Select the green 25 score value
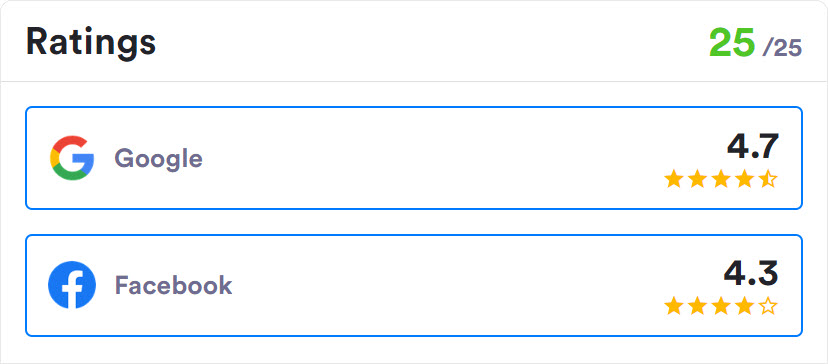828x364 pixels. 732,43
